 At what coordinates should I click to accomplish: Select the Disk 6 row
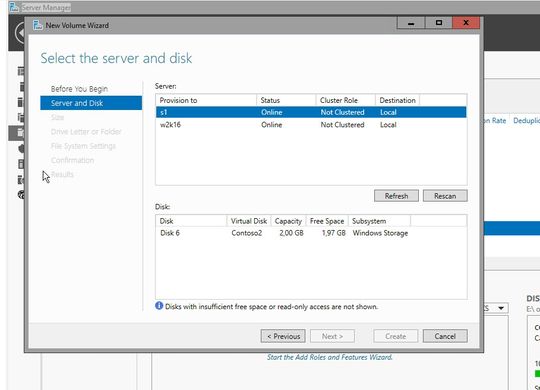pos(311,233)
